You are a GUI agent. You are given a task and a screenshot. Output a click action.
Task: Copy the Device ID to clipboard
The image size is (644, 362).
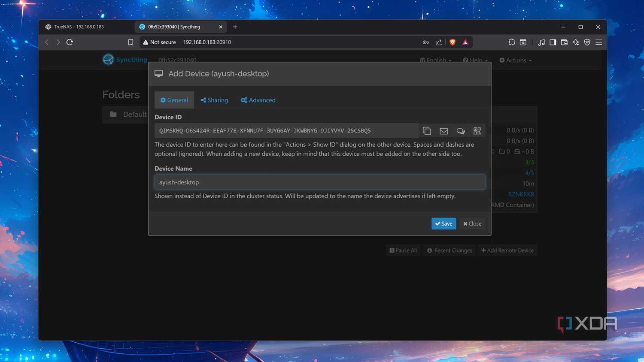(427, 131)
